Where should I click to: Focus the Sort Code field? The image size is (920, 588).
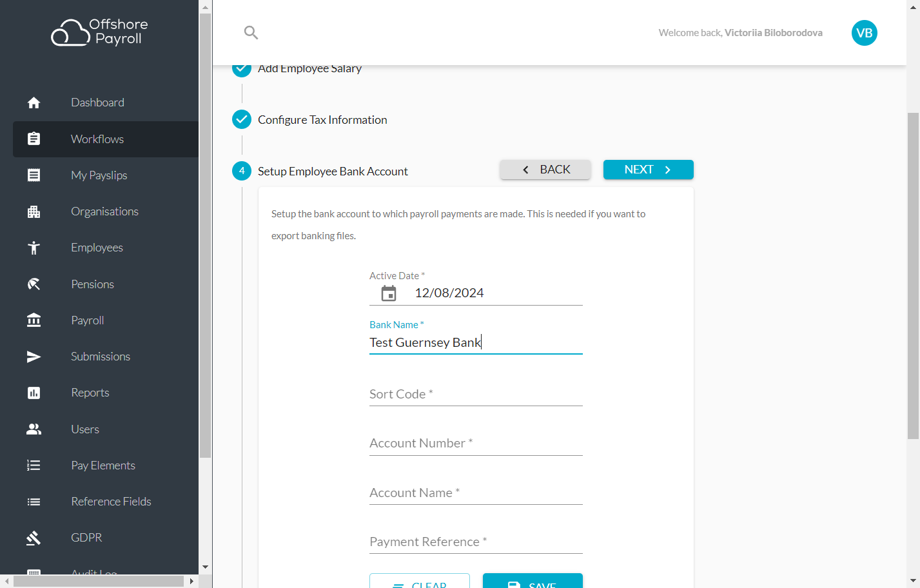476,394
